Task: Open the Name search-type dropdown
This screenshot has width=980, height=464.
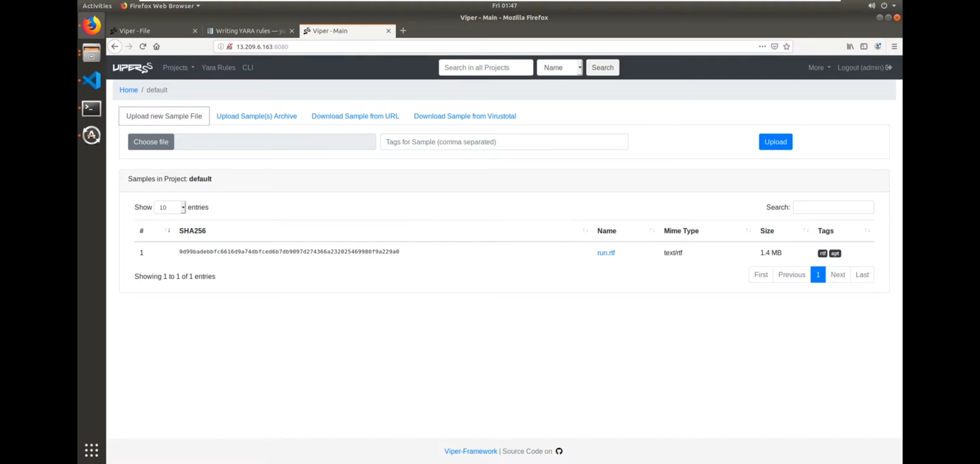Action: tap(560, 67)
